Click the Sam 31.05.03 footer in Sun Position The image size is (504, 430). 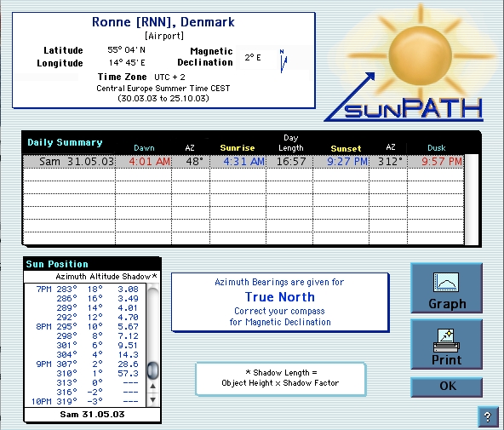92,415
